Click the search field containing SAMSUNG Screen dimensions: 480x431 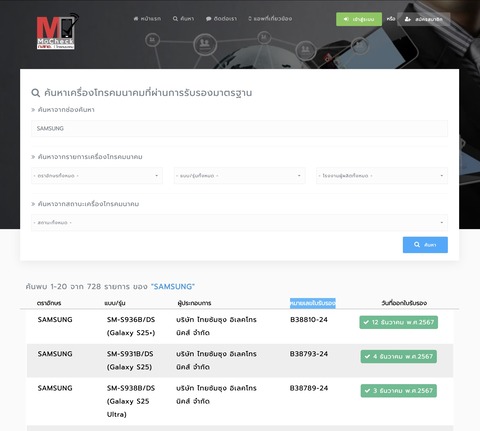[239, 128]
